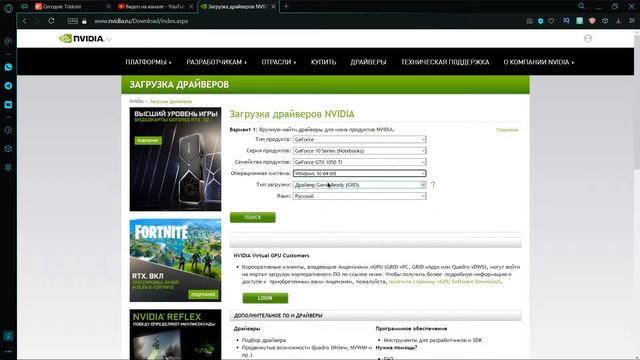Reload the page with refresh icon
Image resolution: width=640 pixels, height=360 pixels.
[51, 21]
